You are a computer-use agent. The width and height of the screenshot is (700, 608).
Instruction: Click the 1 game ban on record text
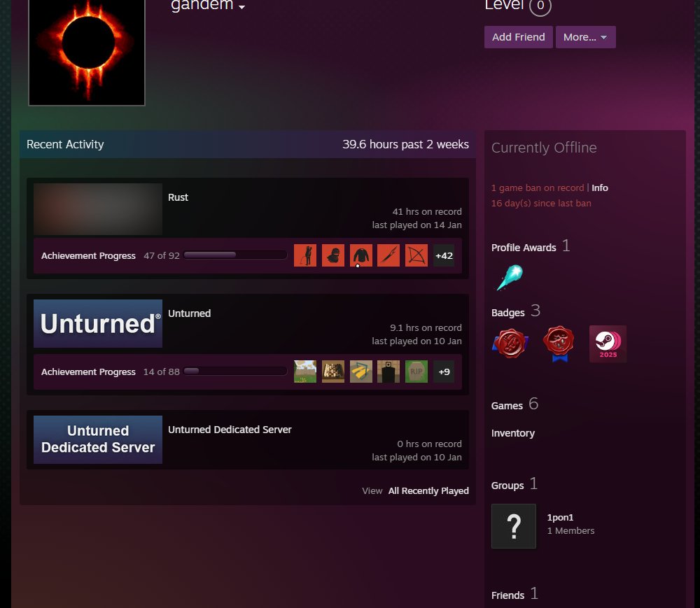538,188
